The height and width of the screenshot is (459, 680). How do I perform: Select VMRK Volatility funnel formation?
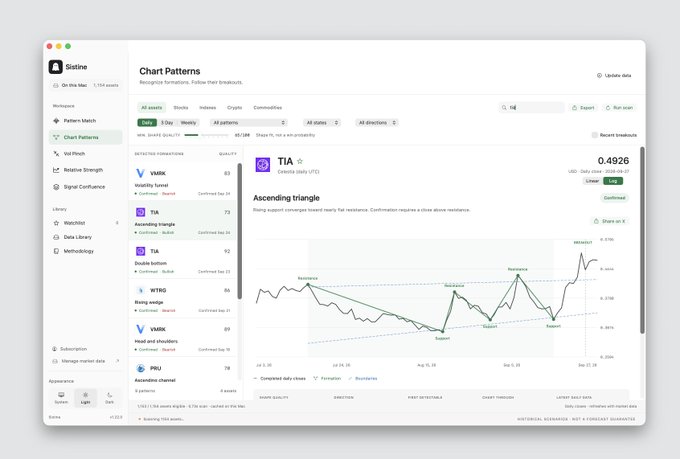(x=183, y=181)
